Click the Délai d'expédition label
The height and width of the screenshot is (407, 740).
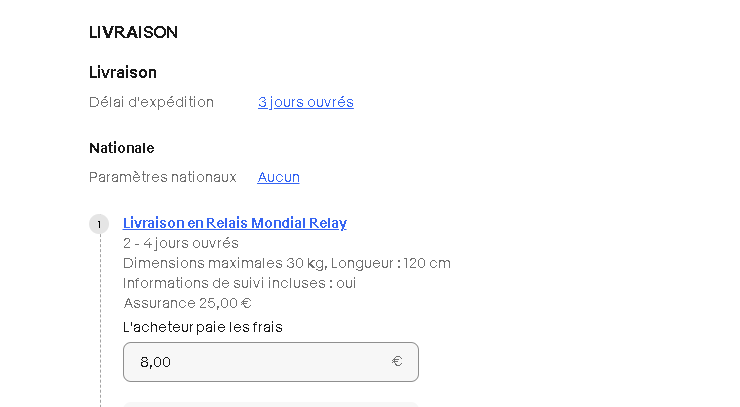(151, 102)
